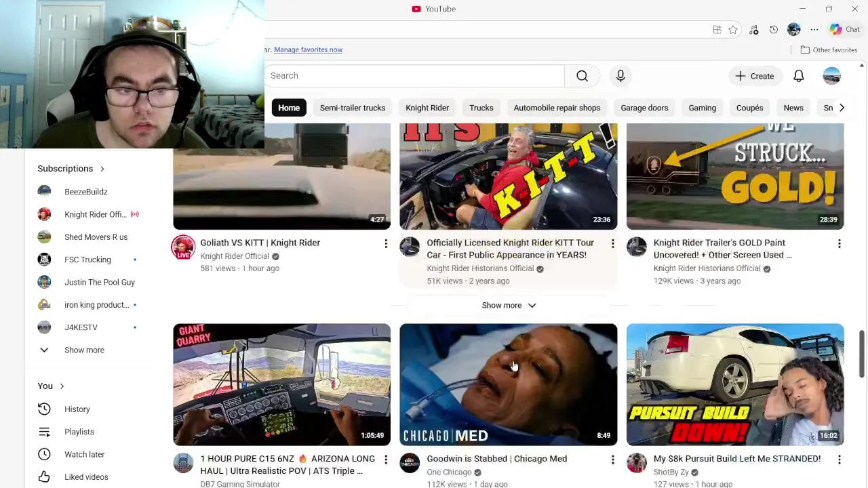Image resolution: width=868 pixels, height=488 pixels.
Task: Open browser profile picture
Action: pyautogui.click(x=794, y=29)
